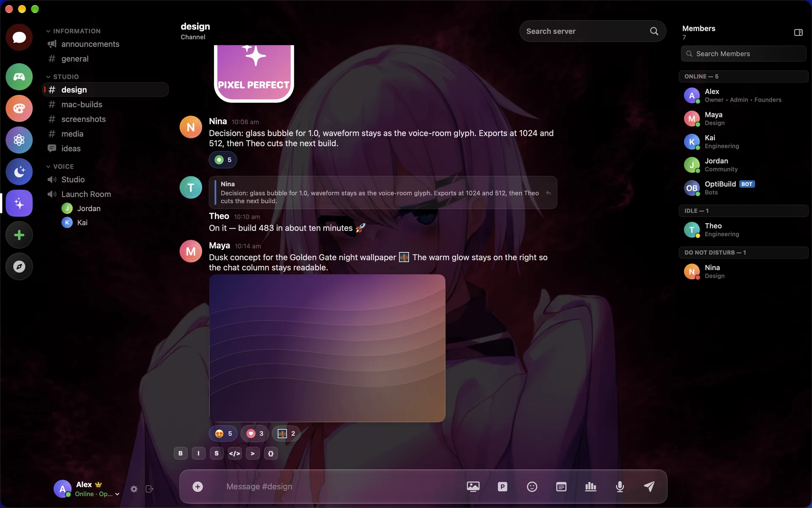The width and height of the screenshot is (812, 508).
Task: Toggle the green reaction on Nina's message
Action: point(223,160)
